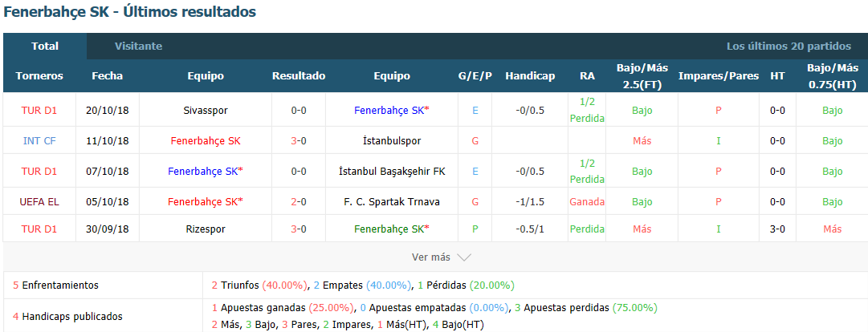Open İstanbul Başakşehir FK team link

tap(391, 172)
